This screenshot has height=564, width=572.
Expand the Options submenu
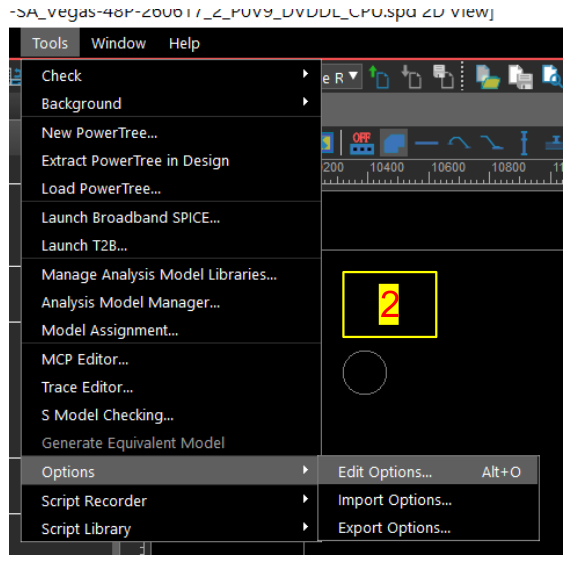171,471
